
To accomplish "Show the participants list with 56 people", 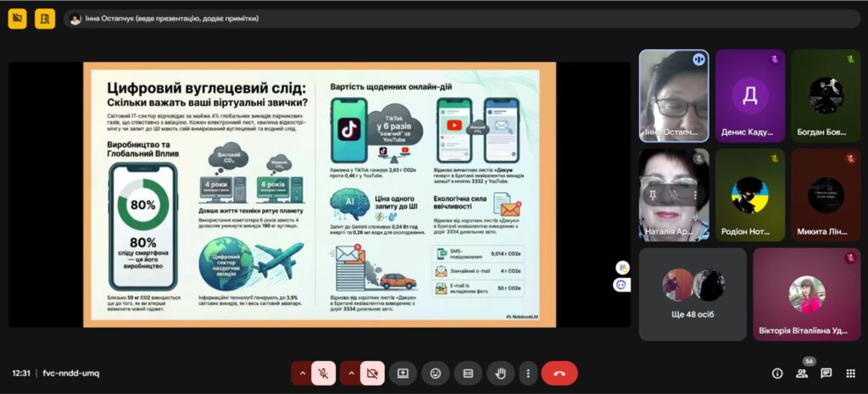I will point(801,373).
